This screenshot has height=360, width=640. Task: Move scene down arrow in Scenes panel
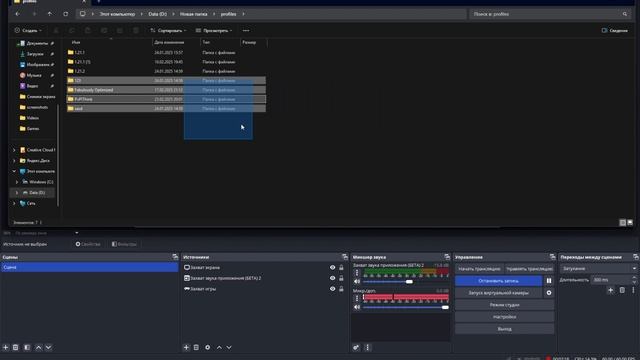48,347
